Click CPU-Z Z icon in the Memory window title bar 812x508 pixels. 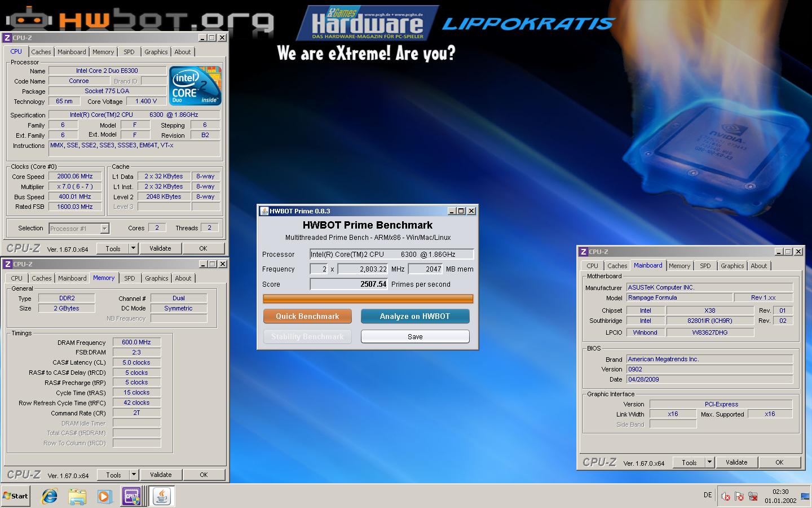(8, 264)
